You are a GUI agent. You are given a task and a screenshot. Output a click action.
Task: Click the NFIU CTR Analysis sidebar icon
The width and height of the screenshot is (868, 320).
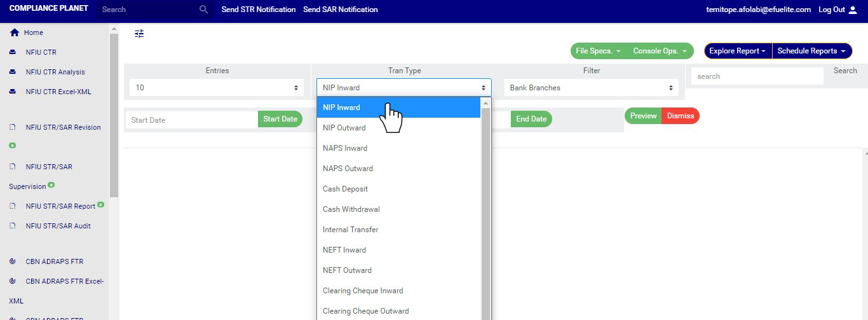point(13,72)
